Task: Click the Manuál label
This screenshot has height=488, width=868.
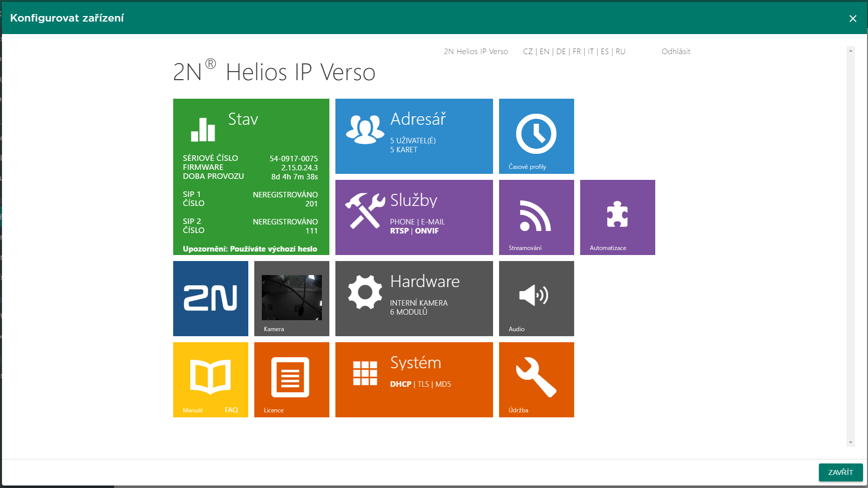Action: click(x=193, y=410)
